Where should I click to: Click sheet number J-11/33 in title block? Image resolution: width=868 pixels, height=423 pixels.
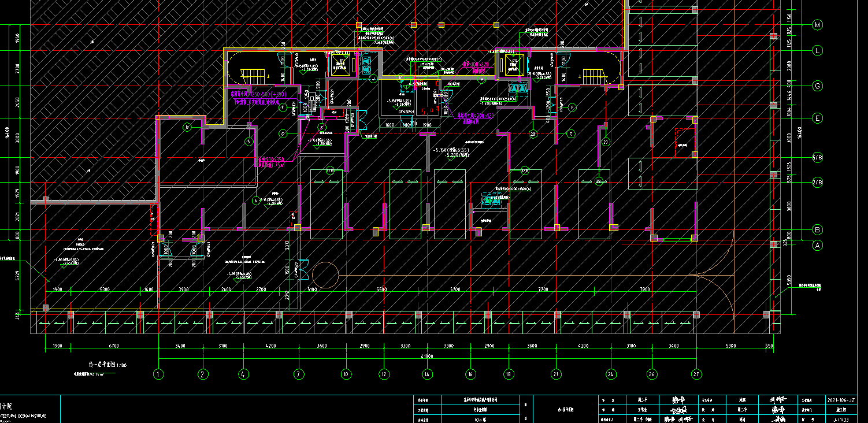[841, 419]
